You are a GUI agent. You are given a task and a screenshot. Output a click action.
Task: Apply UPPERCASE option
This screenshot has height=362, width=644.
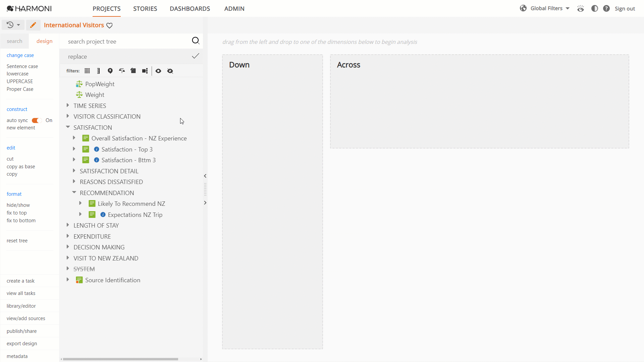coord(20,81)
